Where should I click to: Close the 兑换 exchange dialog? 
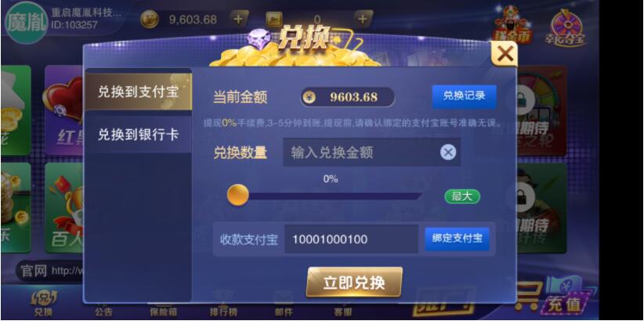pyautogui.click(x=505, y=54)
